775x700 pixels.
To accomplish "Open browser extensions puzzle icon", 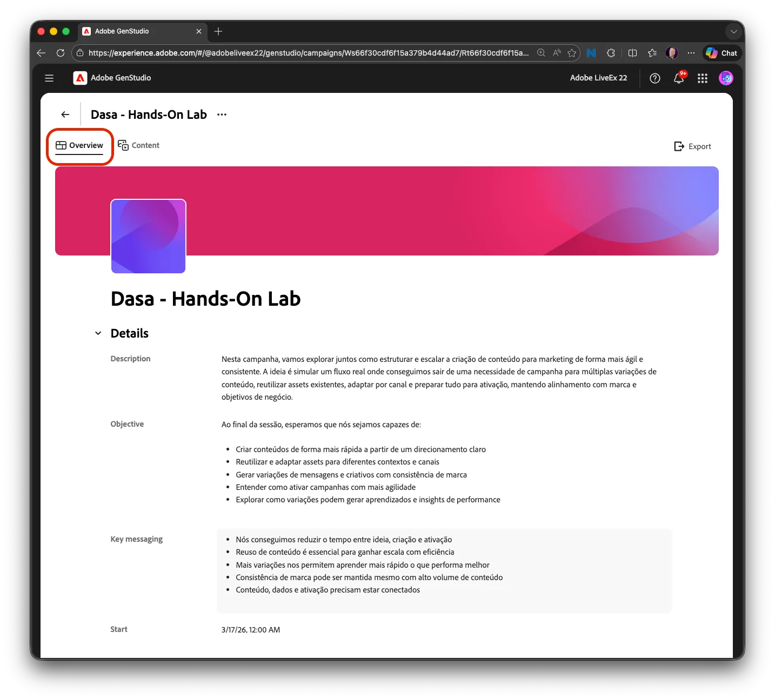I will 611,53.
